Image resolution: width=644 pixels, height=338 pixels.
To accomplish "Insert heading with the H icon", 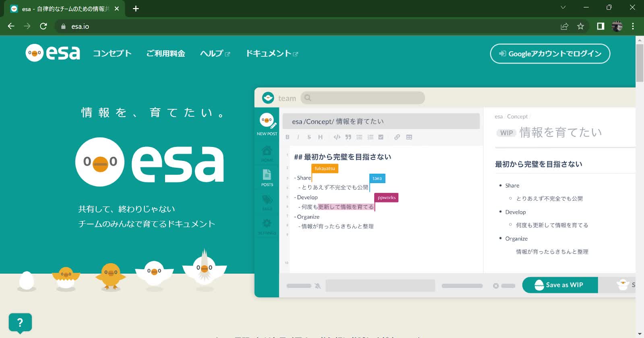I will click(320, 137).
